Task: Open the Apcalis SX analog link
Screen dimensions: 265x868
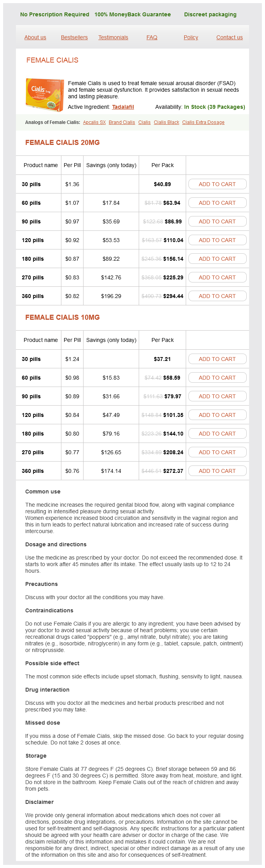Action: pyautogui.click(x=94, y=122)
